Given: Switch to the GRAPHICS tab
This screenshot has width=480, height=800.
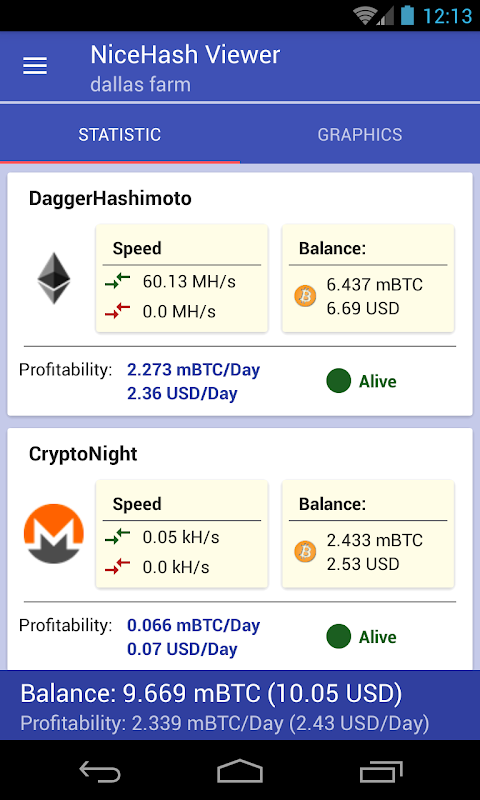Looking at the screenshot, I should pos(360,135).
